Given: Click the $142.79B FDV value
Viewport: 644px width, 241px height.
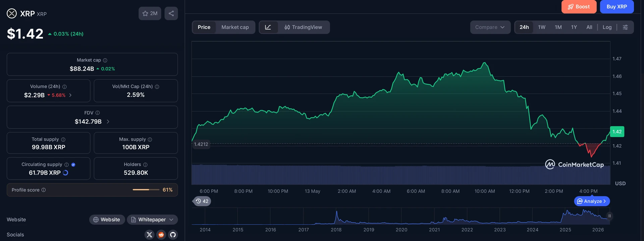Looking at the screenshot, I should click(x=88, y=122).
